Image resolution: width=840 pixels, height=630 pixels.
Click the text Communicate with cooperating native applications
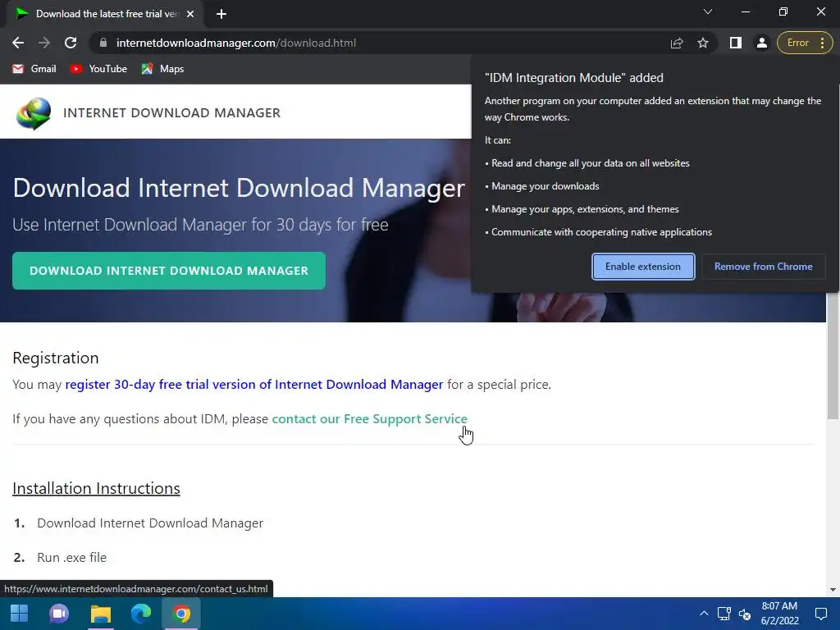601,232
